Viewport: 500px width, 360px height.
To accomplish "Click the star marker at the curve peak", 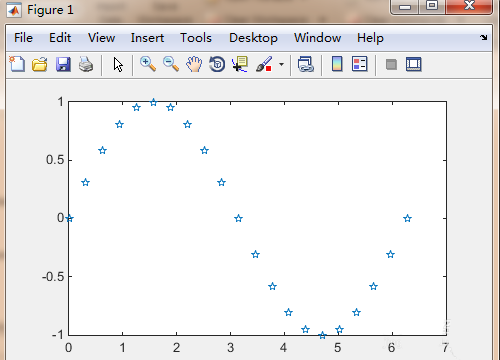I will click(x=153, y=102).
